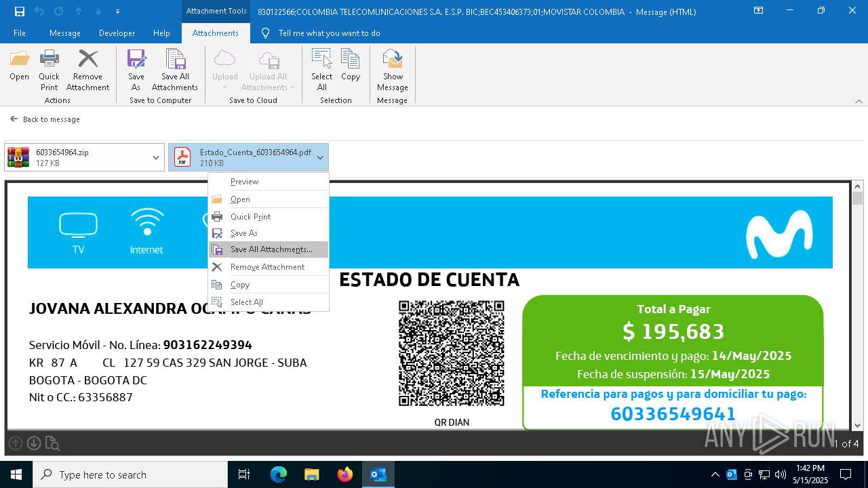
Task: Click Save As in the ribbon
Action: pos(136,70)
